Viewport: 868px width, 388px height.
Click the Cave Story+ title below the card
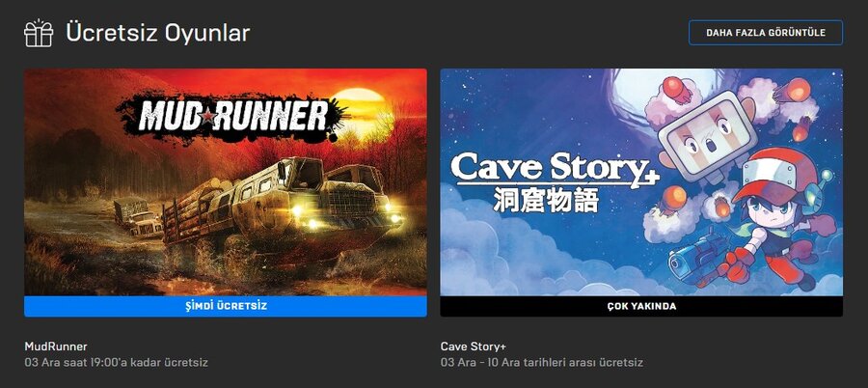pos(474,346)
